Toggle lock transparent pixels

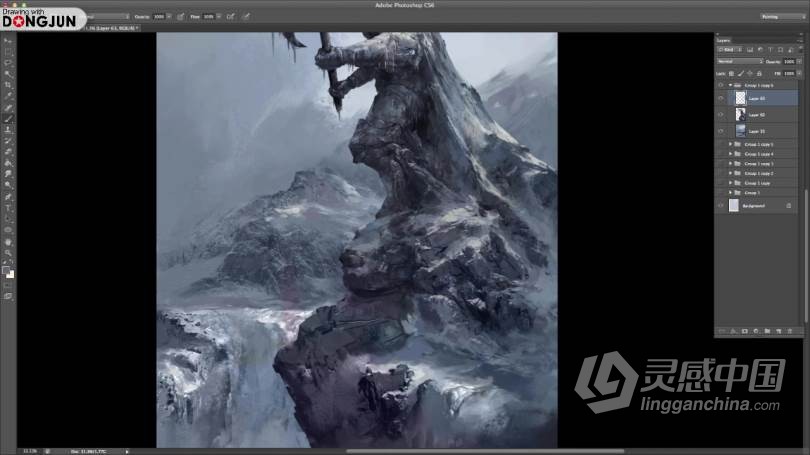[731, 74]
